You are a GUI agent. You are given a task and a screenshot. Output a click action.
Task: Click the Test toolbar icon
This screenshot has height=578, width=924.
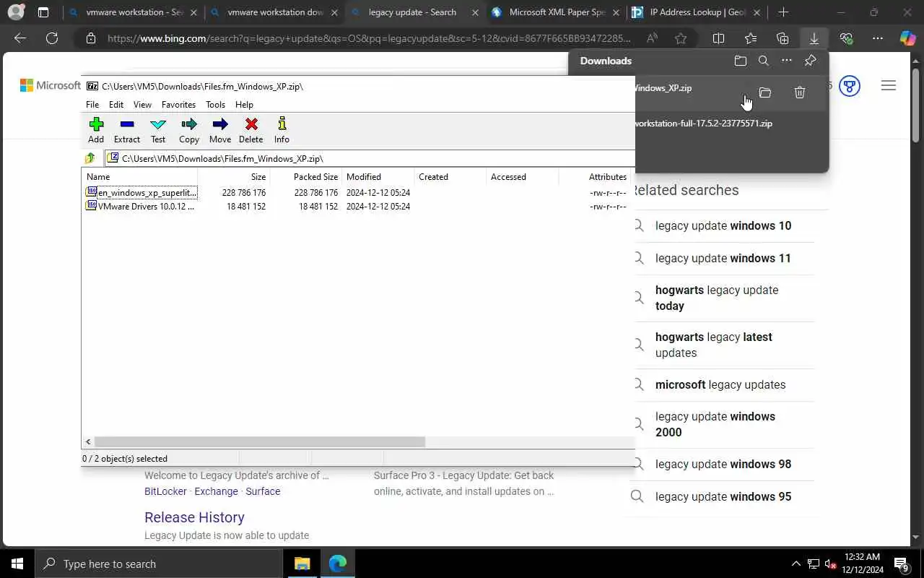coord(158,130)
